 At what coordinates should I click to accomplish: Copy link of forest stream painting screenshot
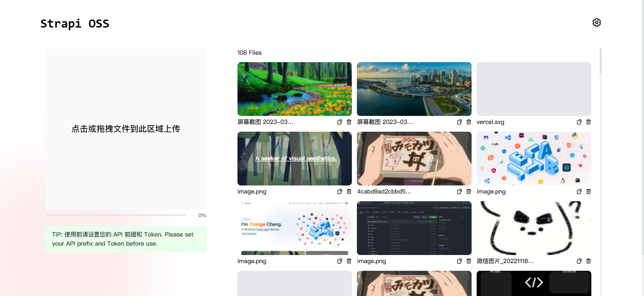point(340,122)
